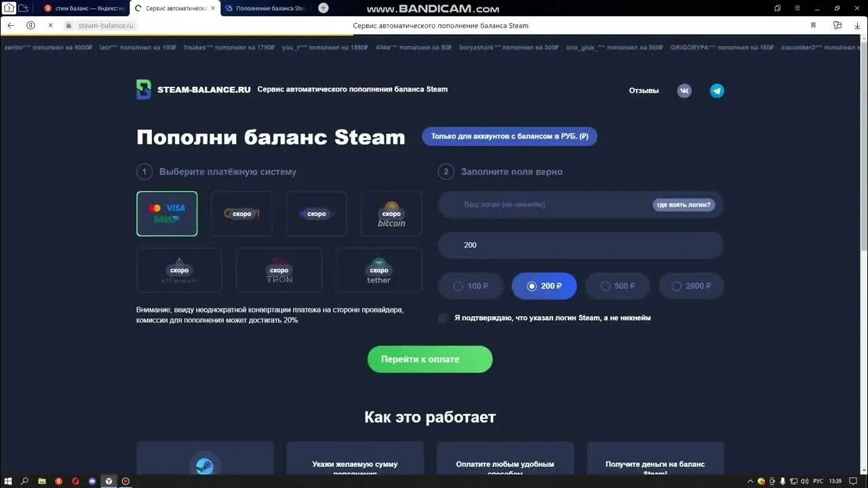Switch to 'Пополнение баланса Steam' tab
This screenshot has height=488, width=868.
point(265,8)
